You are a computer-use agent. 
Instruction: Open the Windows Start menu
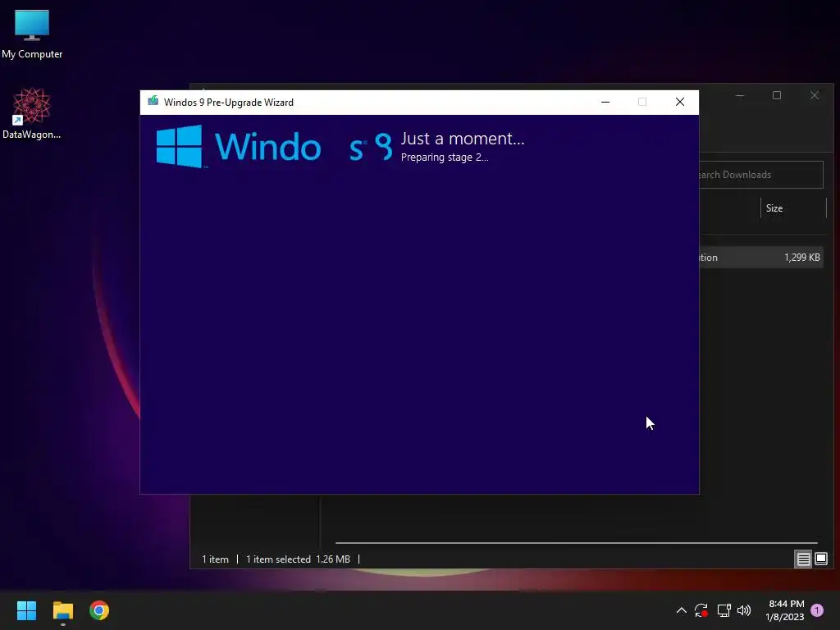26,610
